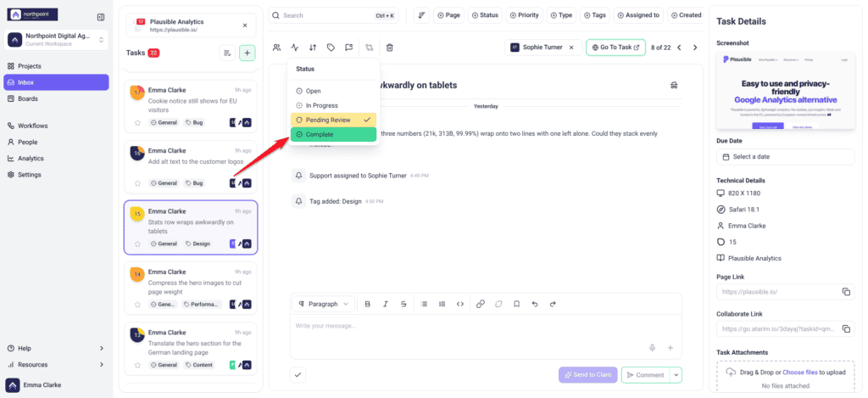Star the Translate hero section task
Viewport: 868px width, 398px height.
click(x=138, y=365)
